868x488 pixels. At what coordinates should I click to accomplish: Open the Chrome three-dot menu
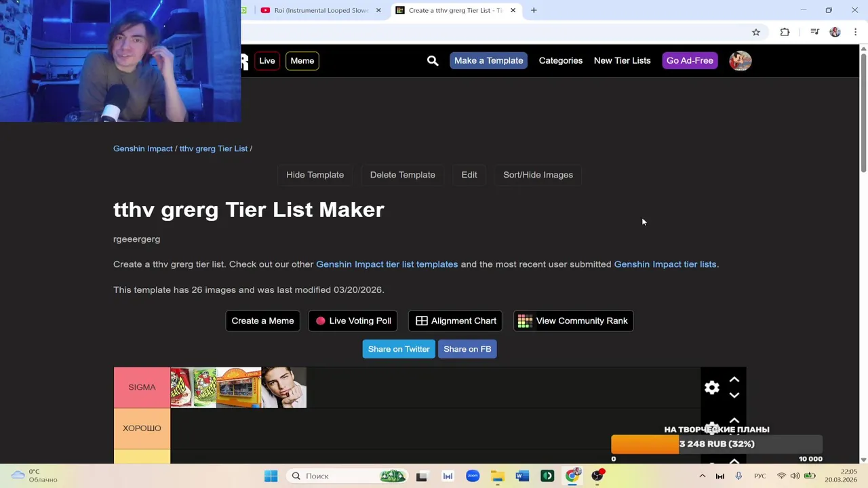(856, 32)
